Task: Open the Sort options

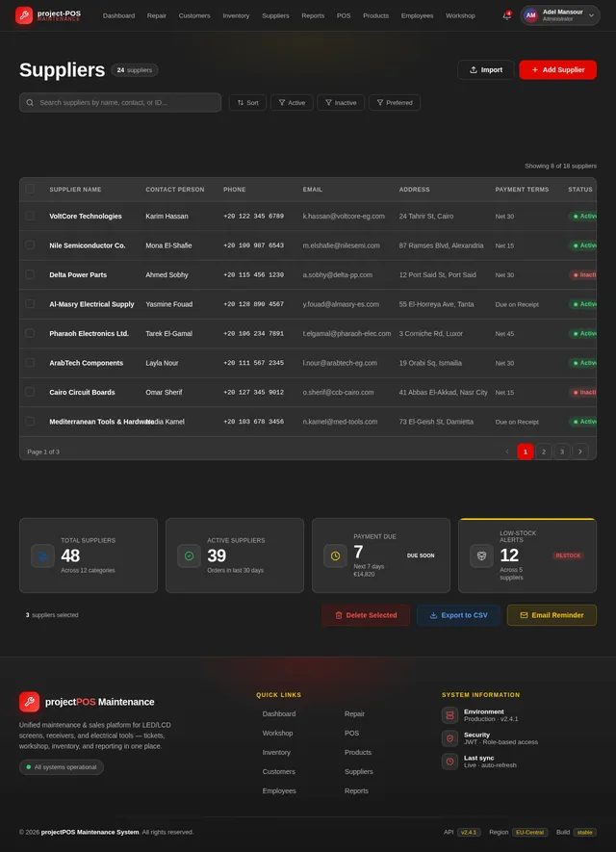Action: (x=247, y=103)
